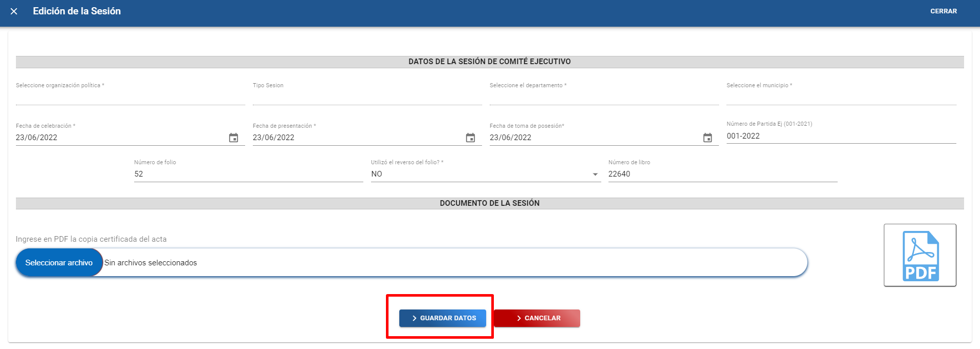This screenshot has width=980, height=349.
Task: Open the Tipo Sesion dropdown
Action: [367, 98]
